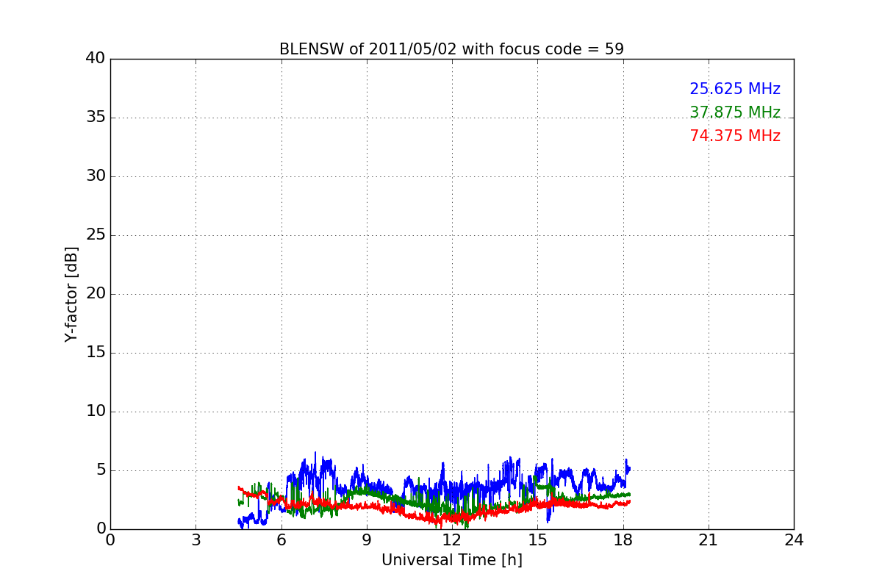
Task: Click the y-axis tick label 10
Action: tap(96, 412)
